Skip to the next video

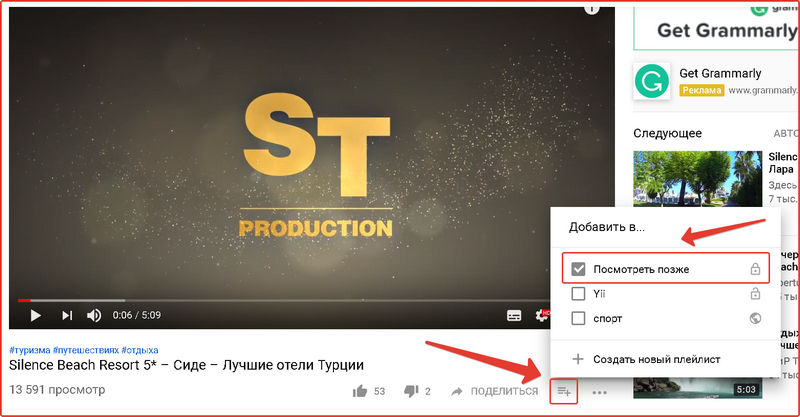(67, 315)
